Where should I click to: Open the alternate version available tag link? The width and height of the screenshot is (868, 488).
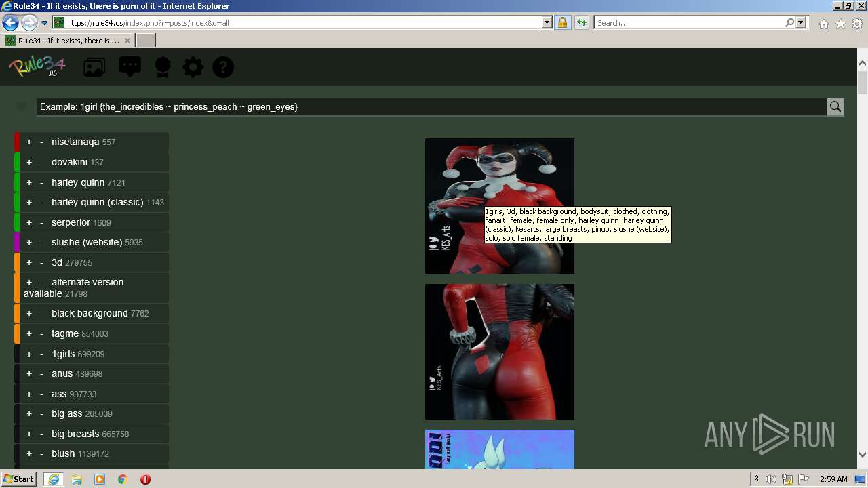73,287
